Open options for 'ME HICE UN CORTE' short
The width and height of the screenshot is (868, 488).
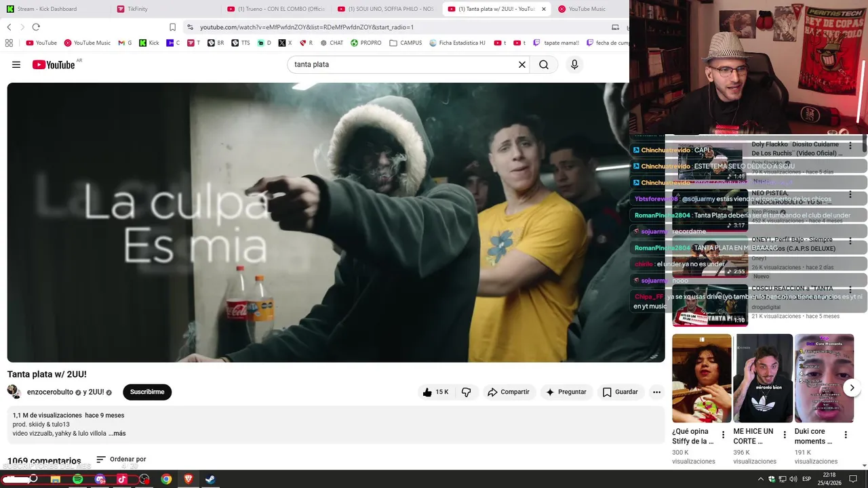785,434
